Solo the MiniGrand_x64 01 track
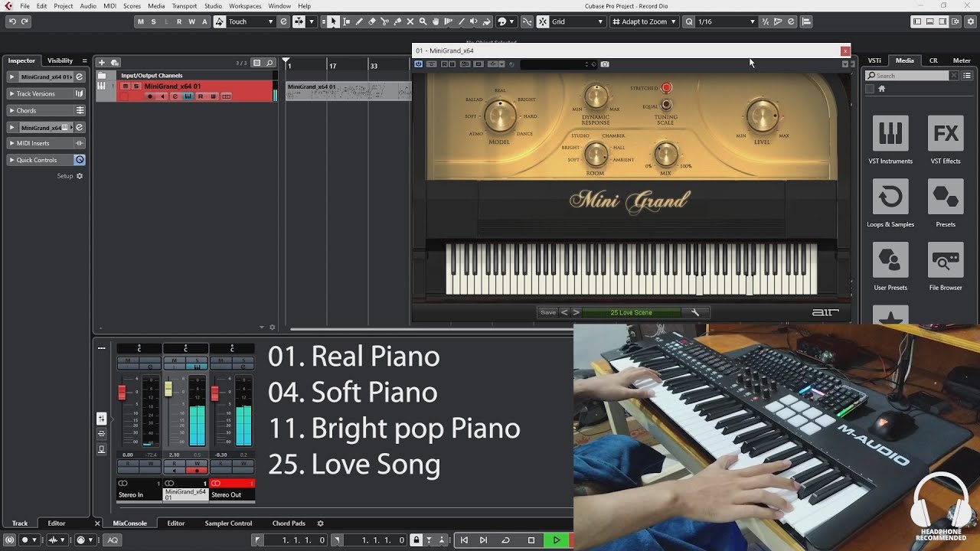Viewport: 980px width, 551px height. (136, 86)
